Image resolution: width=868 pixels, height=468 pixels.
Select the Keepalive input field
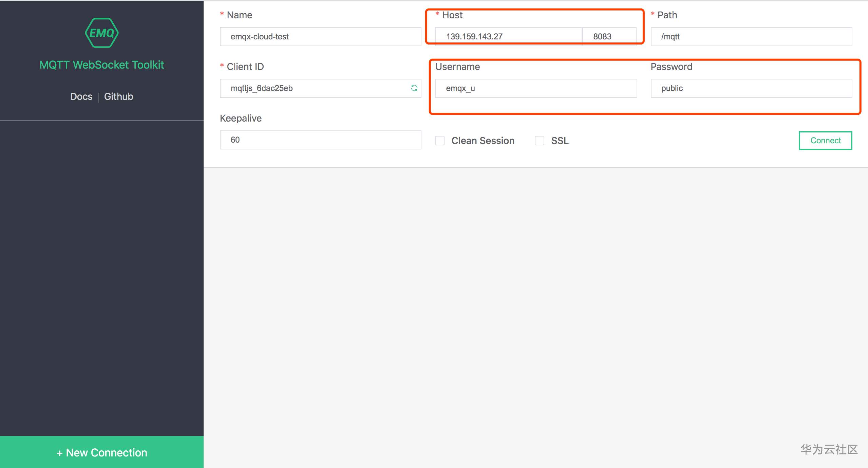[320, 140]
